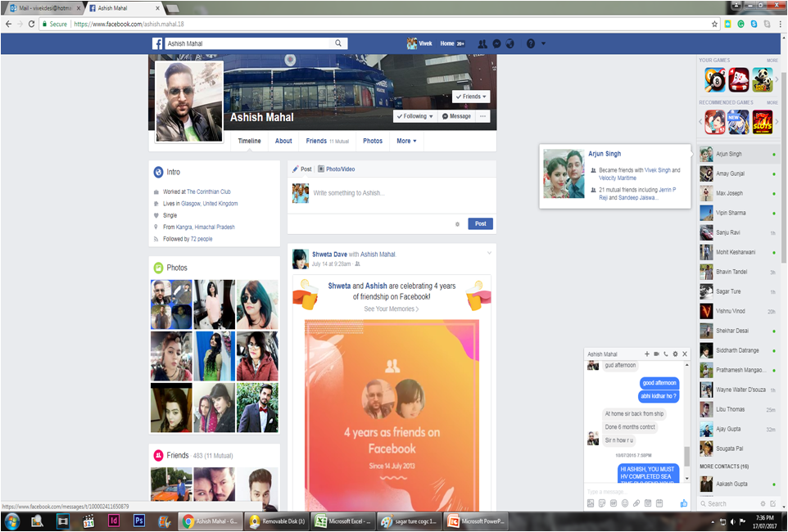The width and height of the screenshot is (788, 532).
Task: Adjust the chat conversation scrollbar thumb
Action: (x=687, y=456)
